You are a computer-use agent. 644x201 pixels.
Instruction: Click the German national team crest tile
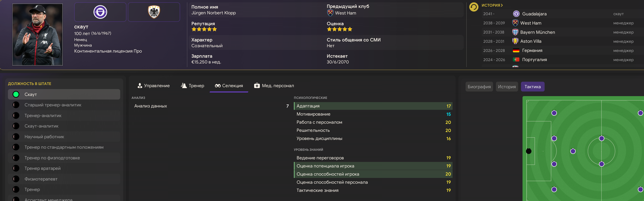tap(154, 12)
